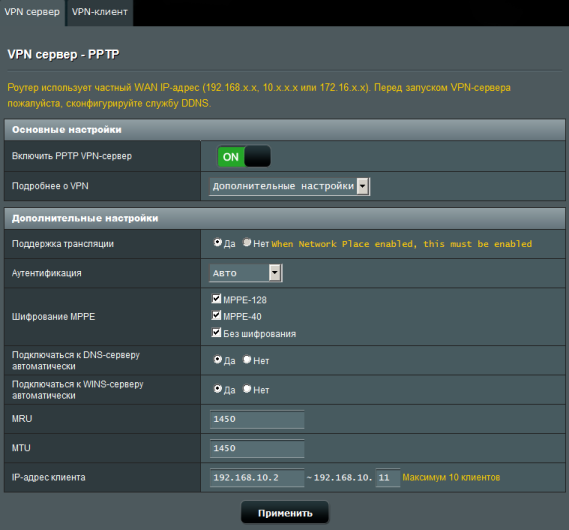This screenshot has height=530, width=569.
Task: Choose Да for automatic DNS-сервер connection
Action: pyautogui.click(x=217, y=359)
